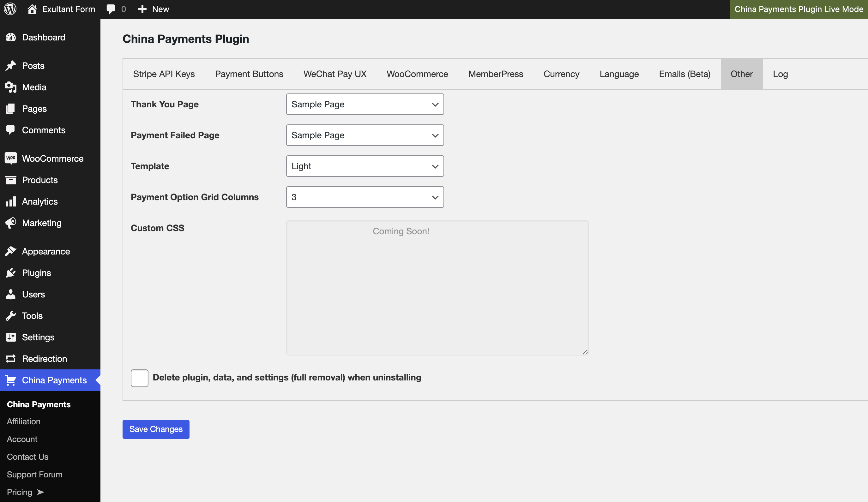Click inside the Custom CSS textarea
The height and width of the screenshot is (502, 868).
(x=437, y=288)
